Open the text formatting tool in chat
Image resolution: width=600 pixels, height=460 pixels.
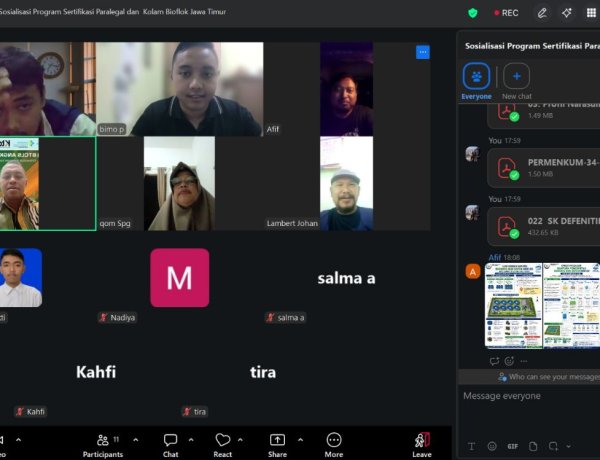471,446
